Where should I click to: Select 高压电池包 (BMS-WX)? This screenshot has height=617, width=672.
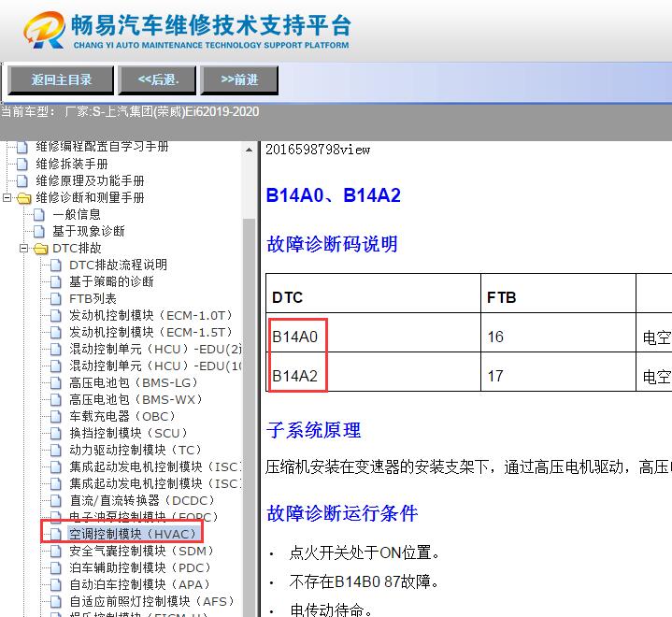pyautogui.click(x=136, y=399)
